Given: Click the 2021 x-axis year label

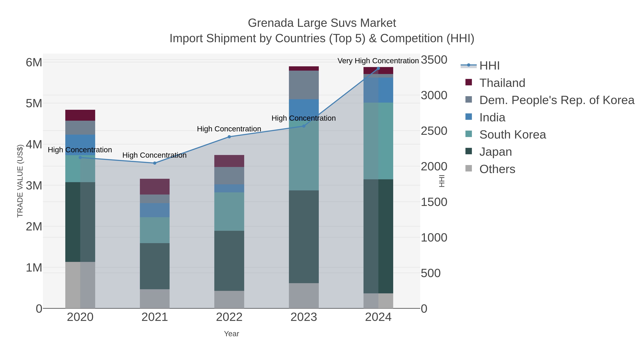Looking at the screenshot, I should tap(155, 317).
